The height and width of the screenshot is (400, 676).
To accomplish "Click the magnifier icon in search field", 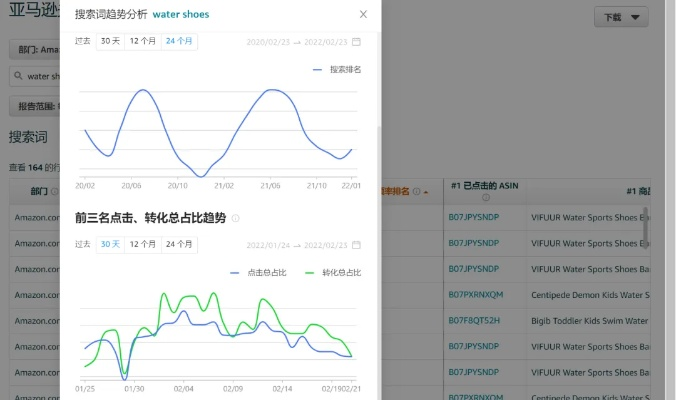I will point(18,75).
